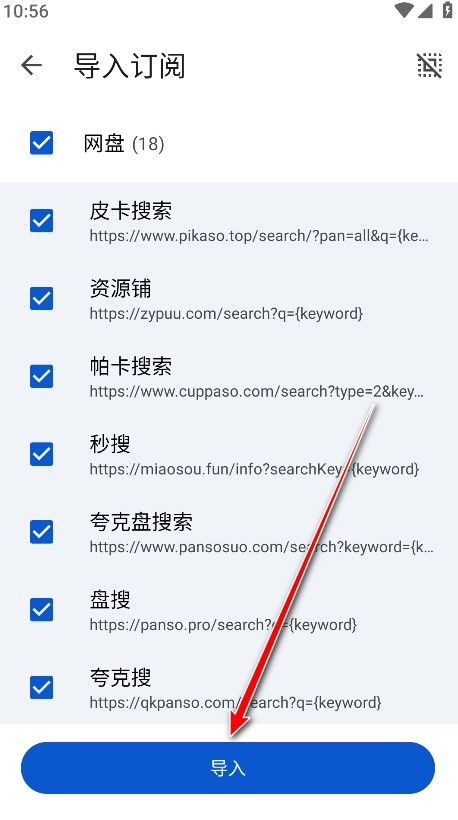The image size is (458, 820).
Task: Tap the back arrow icon
Action: point(31,65)
